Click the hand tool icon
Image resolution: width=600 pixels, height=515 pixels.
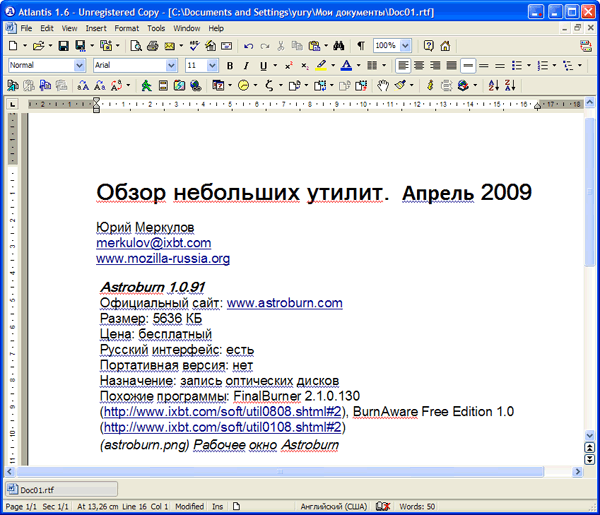click(383, 85)
